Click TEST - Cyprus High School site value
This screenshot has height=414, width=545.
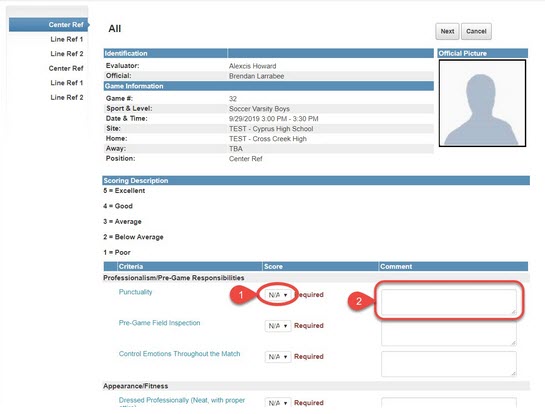(x=271, y=129)
